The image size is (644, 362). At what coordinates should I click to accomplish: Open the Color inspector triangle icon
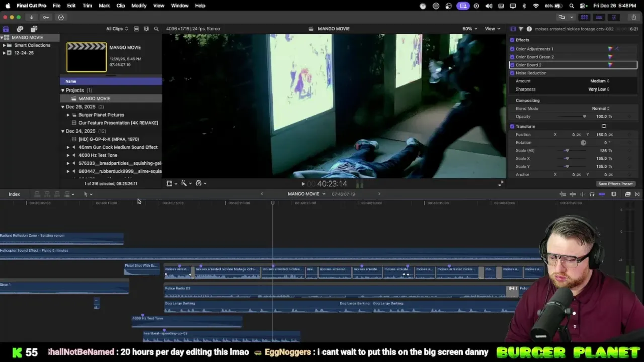point(521,29)
